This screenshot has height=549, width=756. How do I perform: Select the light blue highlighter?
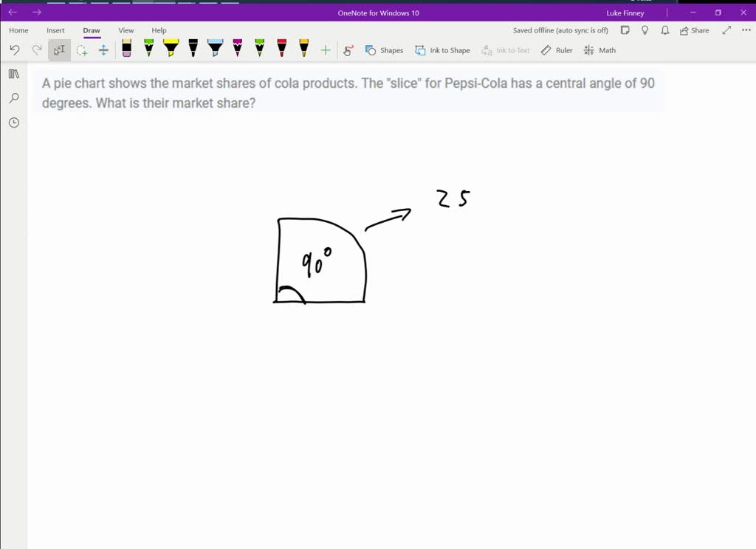click(x=215, y=48)
